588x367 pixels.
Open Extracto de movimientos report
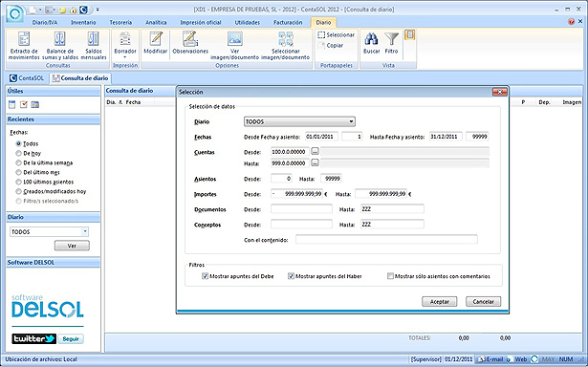pos(24,45)
